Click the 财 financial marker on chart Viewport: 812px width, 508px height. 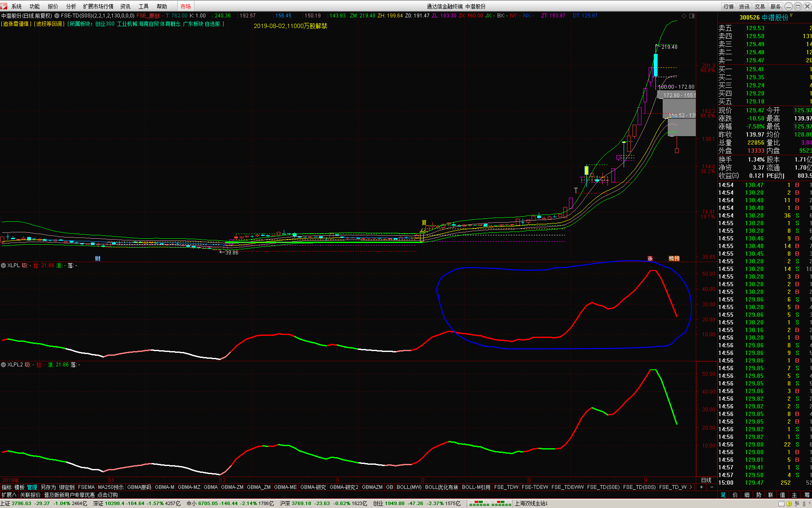98,259
